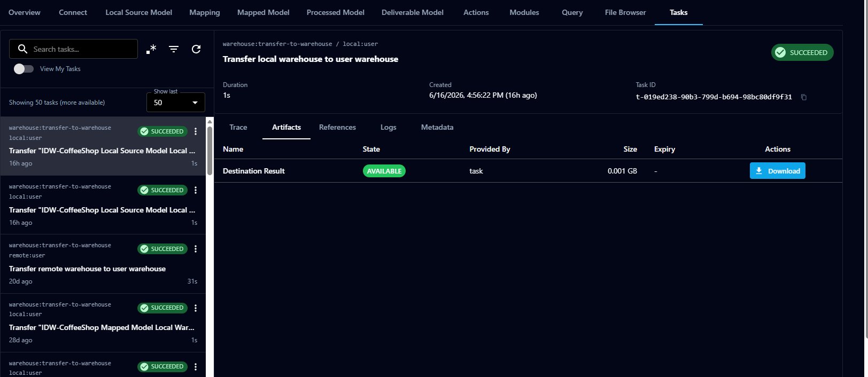
Task: Download the Destination Result artifact
Action: click(778, 171)
